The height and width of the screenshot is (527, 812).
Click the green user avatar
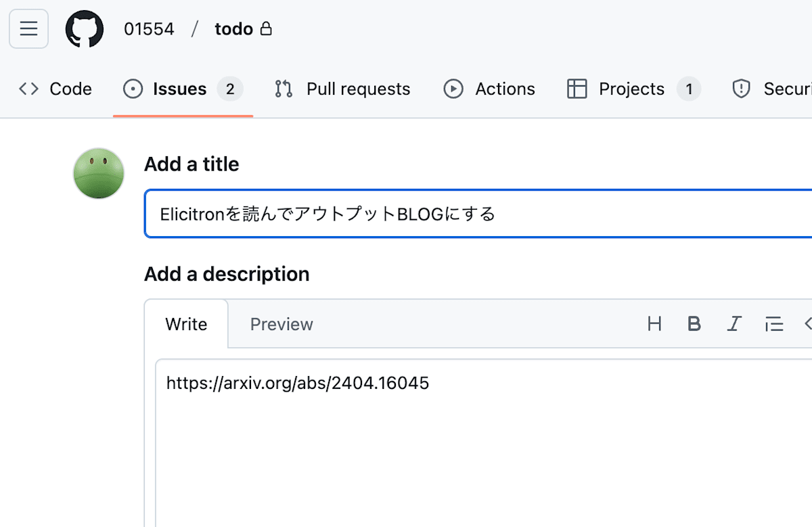pos(99,174)
